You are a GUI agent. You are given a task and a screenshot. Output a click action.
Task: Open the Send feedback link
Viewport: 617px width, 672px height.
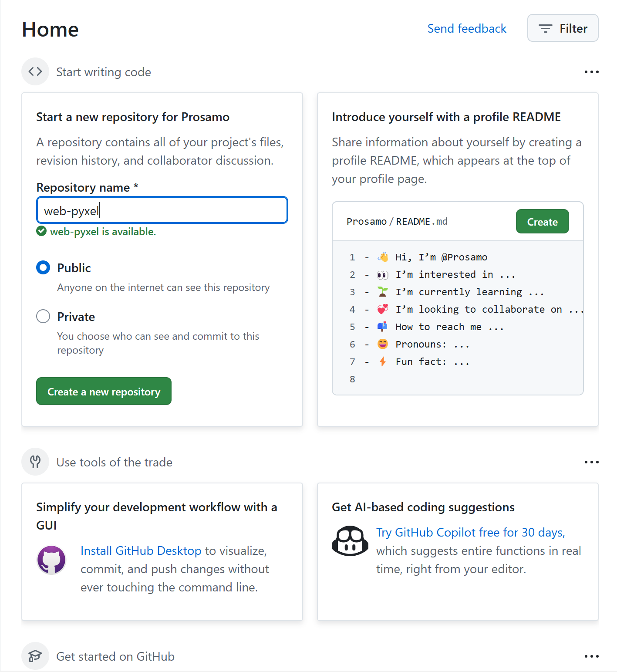[x=467, y=28]
